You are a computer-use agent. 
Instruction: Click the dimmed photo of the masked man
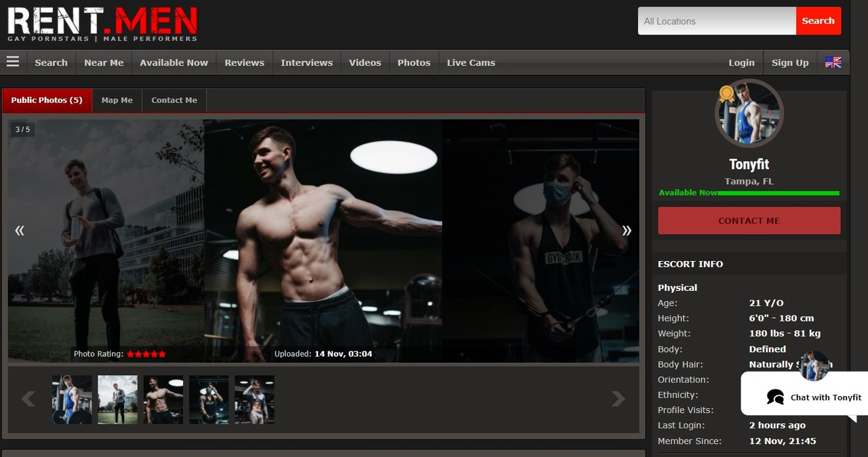[x=540, y=241]
